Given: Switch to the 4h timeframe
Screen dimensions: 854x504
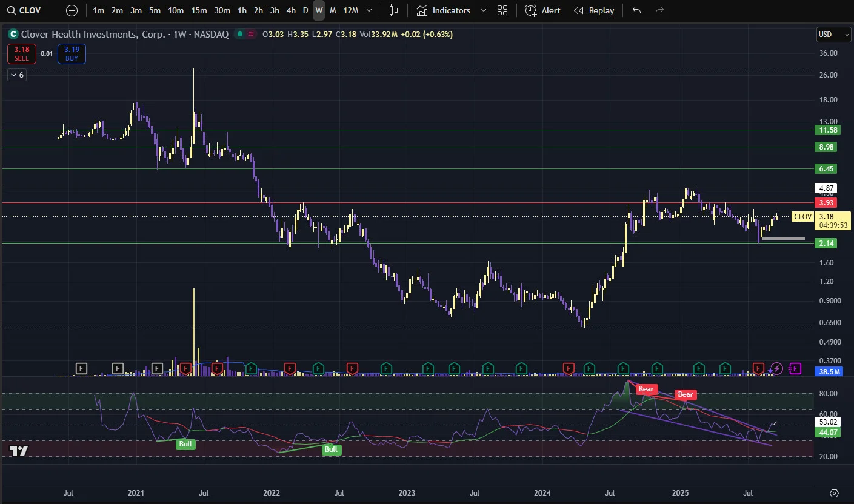Looking at the screenshot, I should [x=292, y=10].
